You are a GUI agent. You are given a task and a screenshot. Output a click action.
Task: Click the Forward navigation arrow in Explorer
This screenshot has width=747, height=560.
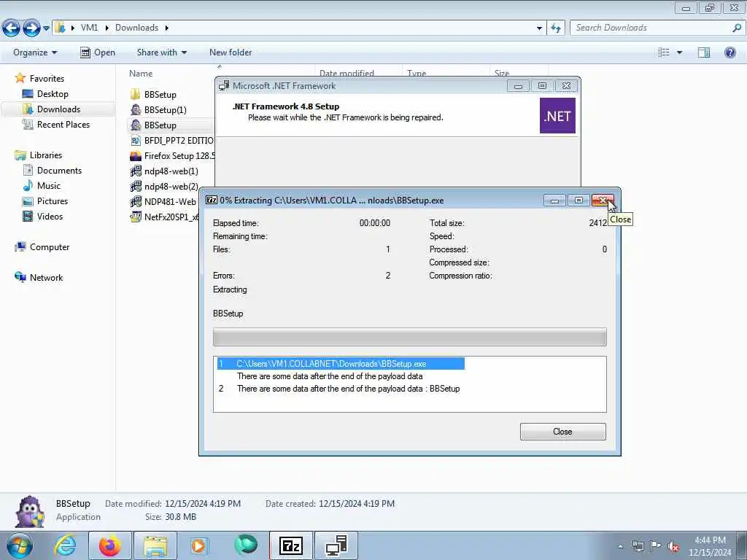click(x=31, y=28)
